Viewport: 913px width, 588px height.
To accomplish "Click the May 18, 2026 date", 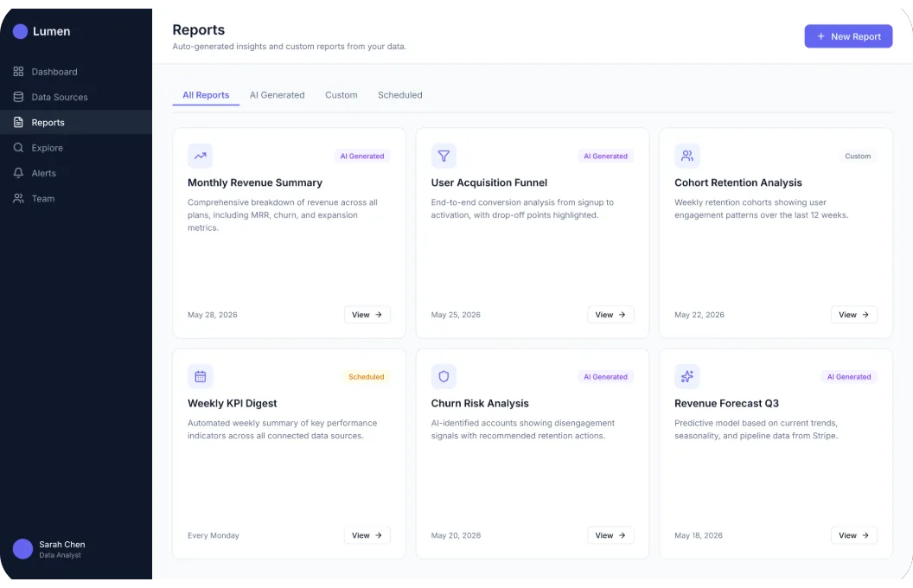I will coord(698,535).
